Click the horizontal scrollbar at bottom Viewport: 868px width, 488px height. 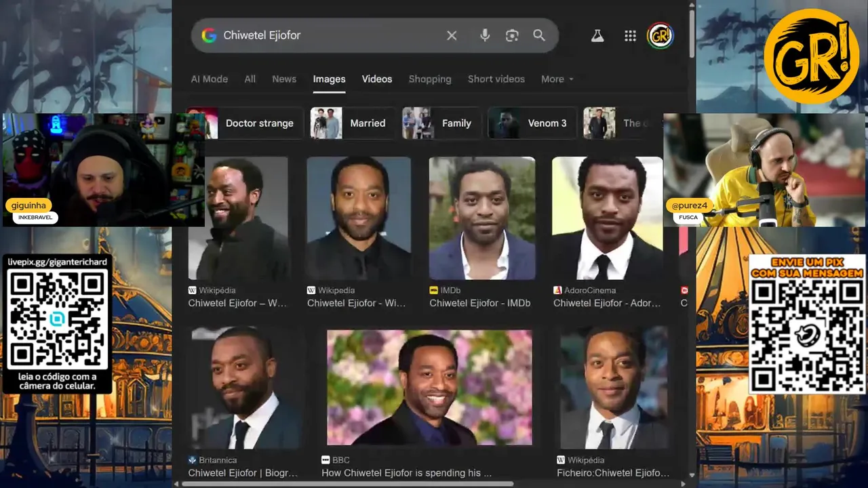[x=348, y=484]
